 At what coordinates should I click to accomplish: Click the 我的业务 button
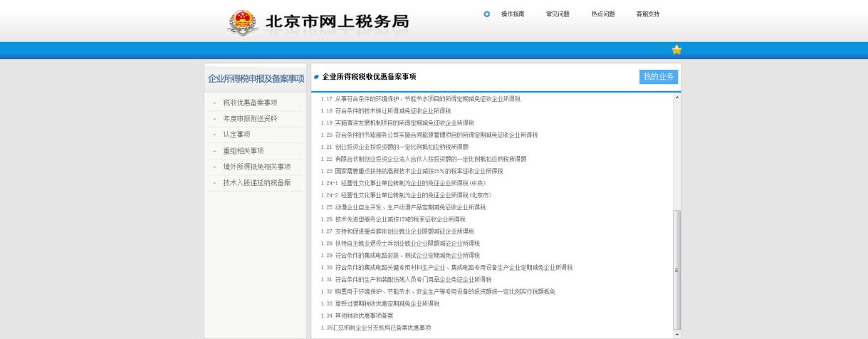click(659, 77)
